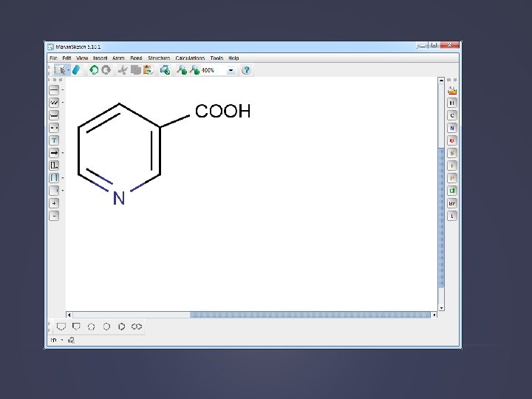This screenshot has width=532, height=399.
Task: Choose carbon C atom button
Action: tap(452, 115)
